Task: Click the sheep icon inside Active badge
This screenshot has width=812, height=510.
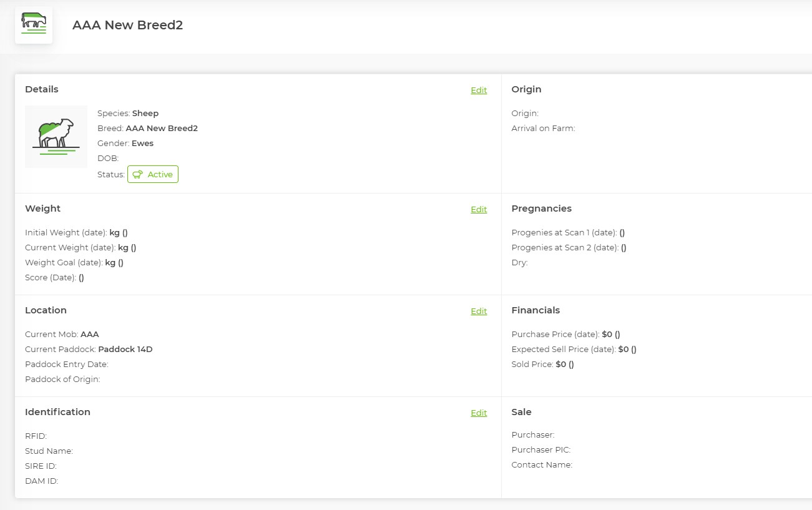Action: point(138,175)
